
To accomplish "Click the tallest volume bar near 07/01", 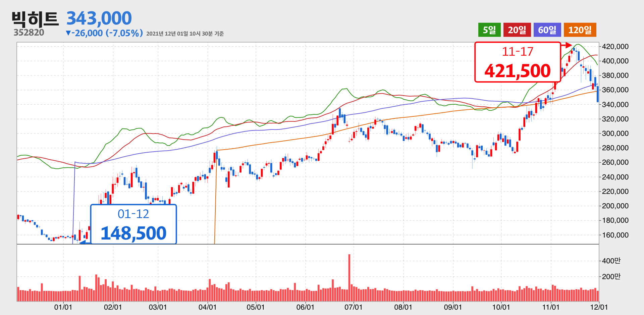I will click(349, 278).
